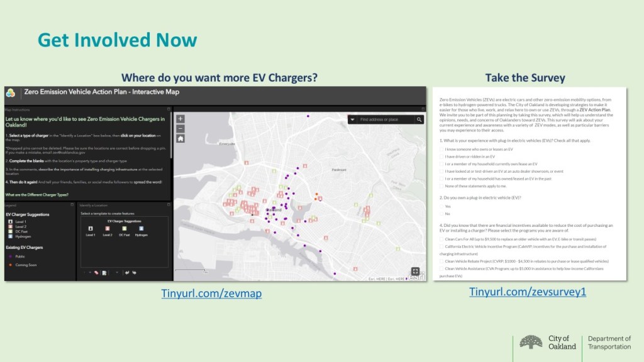Tick the 'Clean Cars For All' program checkbox
Image resolution: width=644 pixels, height=362 pixels.
(x=441, y=239)
